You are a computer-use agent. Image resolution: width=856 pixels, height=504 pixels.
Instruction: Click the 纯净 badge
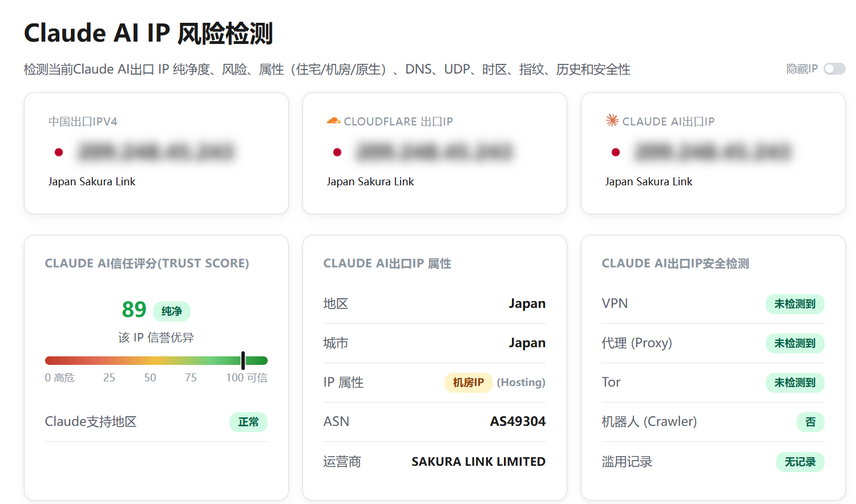tap(172, 311)
